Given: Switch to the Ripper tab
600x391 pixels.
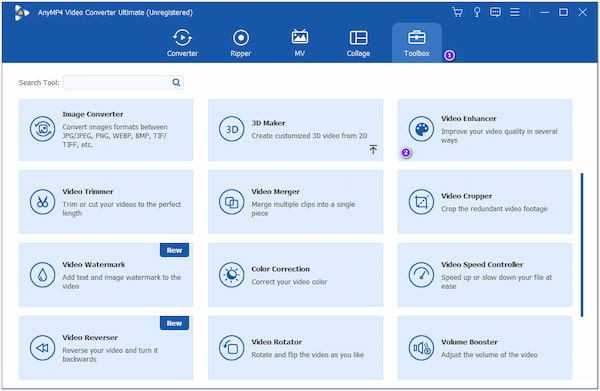Looking at the screenshot, I should 241,43.
